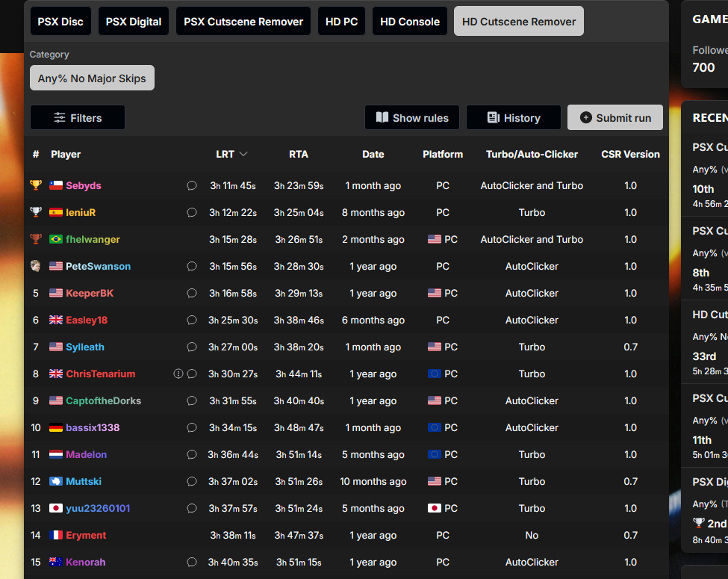This screenshot has height=579, width=728.
Task: Open the comment icon for Sylleath
Action: click(192, 347)
